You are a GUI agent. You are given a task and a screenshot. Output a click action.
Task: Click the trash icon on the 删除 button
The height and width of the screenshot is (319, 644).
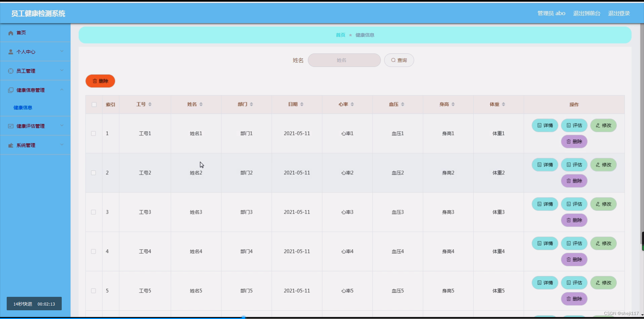pyautogui.click(x=95, y=81)
